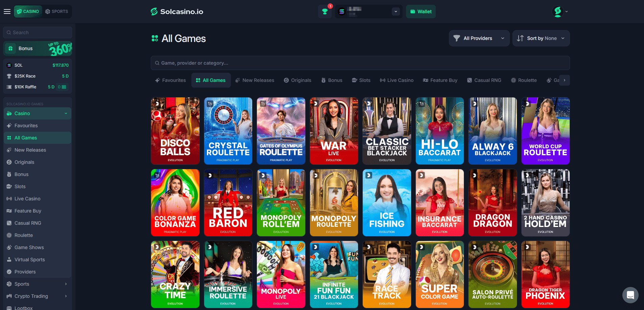Select the New Releases category tab
Viewport: 644px width, 310px height.
click(255, 80)
